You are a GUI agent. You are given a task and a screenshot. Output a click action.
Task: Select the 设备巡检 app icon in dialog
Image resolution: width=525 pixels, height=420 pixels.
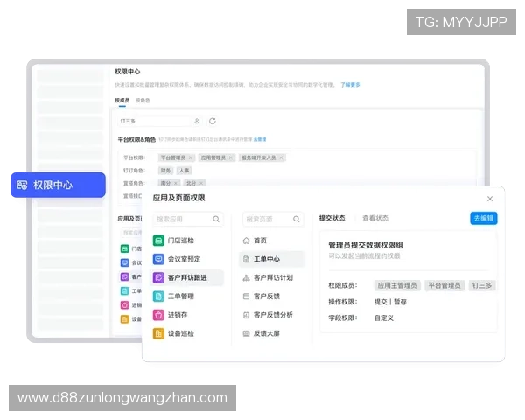tap(158, 333)
